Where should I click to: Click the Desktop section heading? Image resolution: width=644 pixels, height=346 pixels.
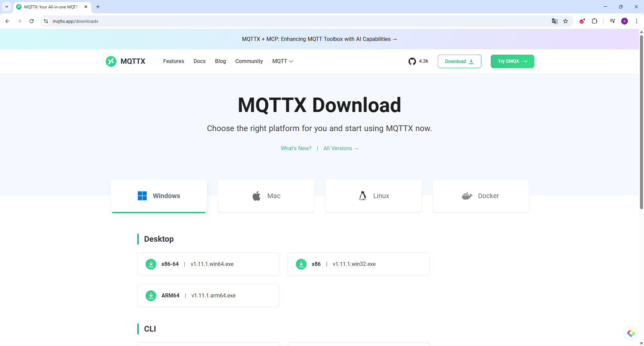point(159,239)
